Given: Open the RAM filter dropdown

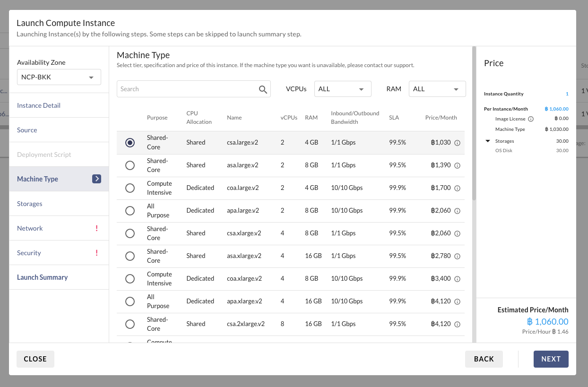Looking at the screenshot, I should 437,89.
